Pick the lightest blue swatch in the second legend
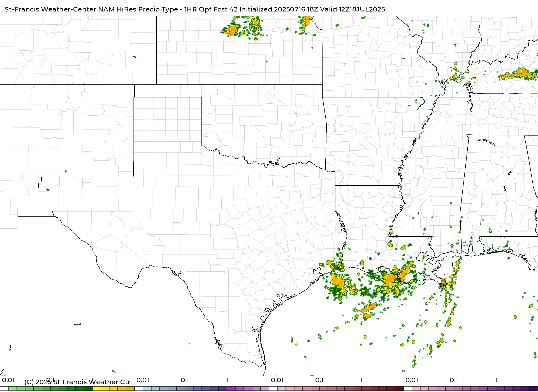Viewport: 538px width, 392px height. [x=147, y=389]
